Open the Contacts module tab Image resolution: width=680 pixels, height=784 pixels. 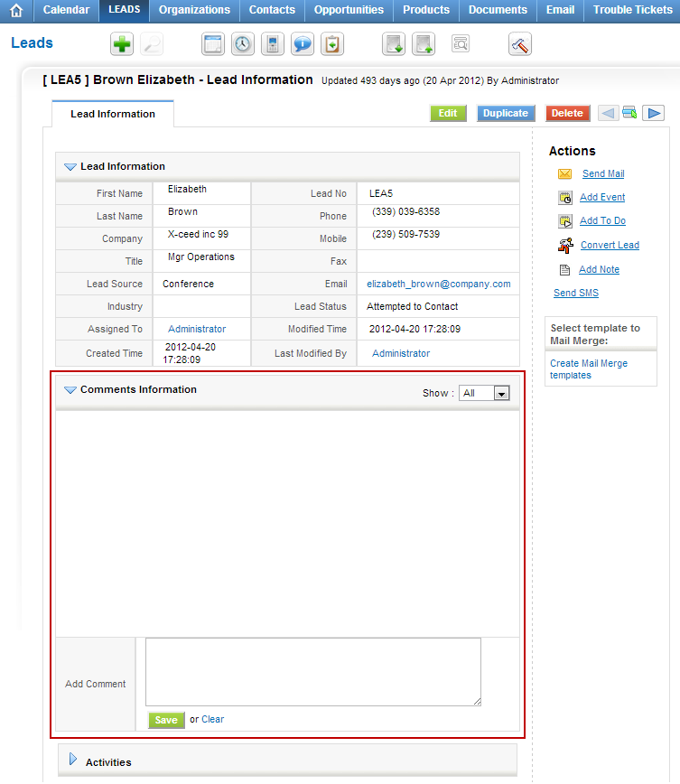tap(272, 10)
